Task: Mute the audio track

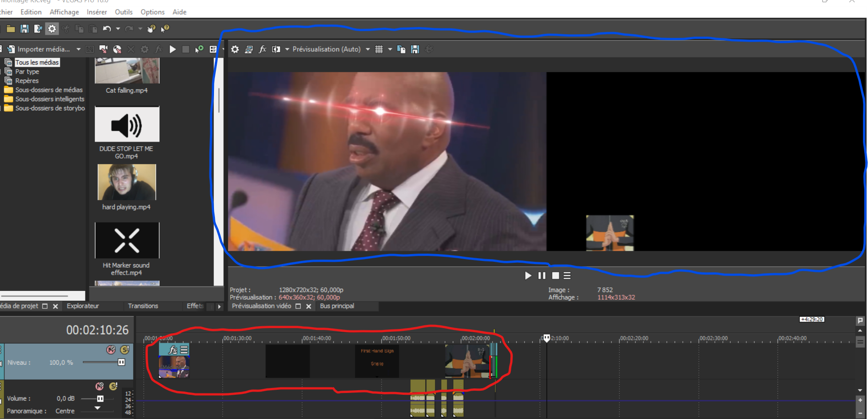Action: [x=99, y=387]
